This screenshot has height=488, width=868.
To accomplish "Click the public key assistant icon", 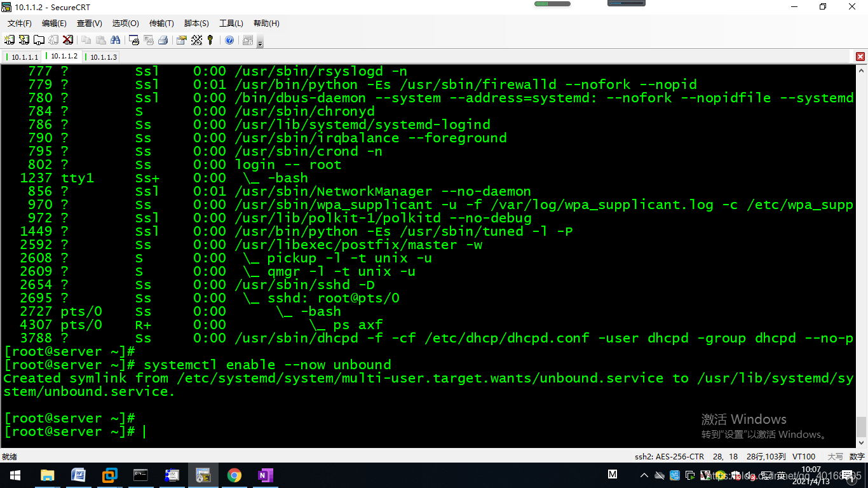I will 210,40.
